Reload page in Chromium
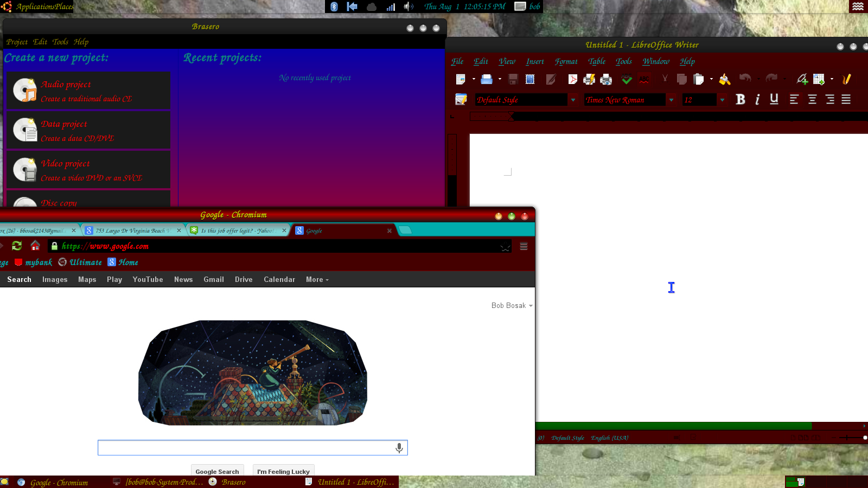This screenshot has height=488, width=868. click(17, 246)
